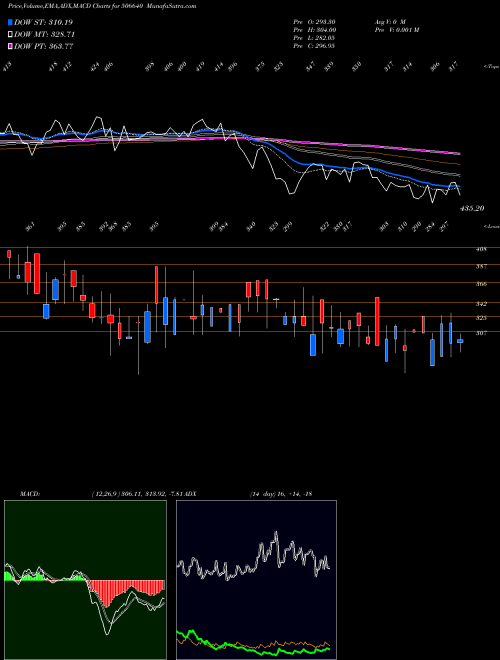Click the 'MACD:' indicator label
The width and height of the screenshot is (500, 660).
pyautogui.click(x=30, y=494)
